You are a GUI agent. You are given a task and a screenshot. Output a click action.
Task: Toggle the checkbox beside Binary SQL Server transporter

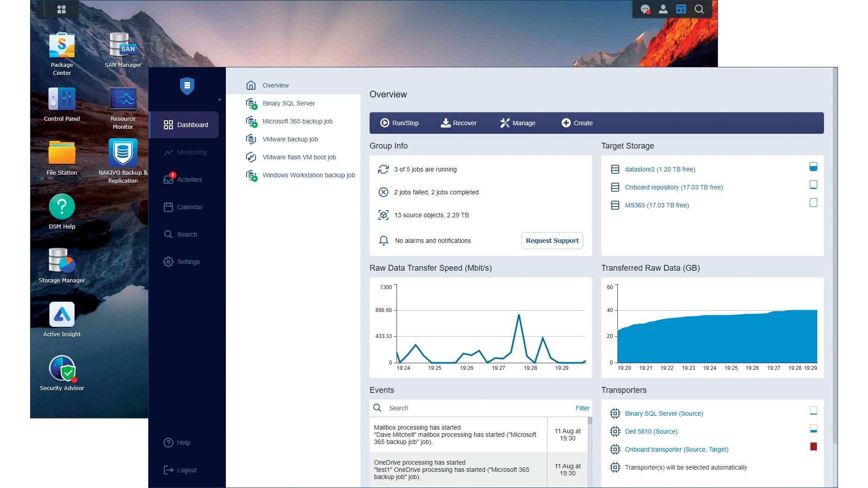point(813,411)
